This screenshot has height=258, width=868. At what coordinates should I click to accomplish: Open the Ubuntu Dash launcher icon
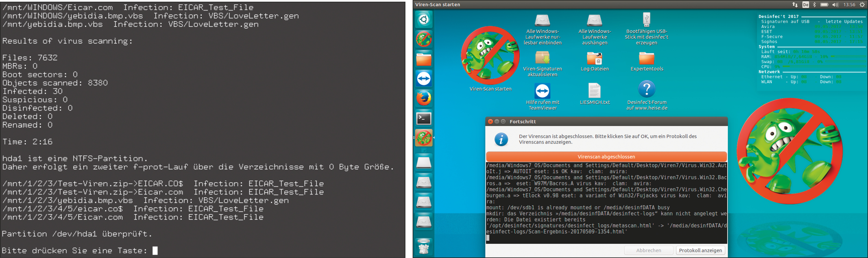pos(424,19)
